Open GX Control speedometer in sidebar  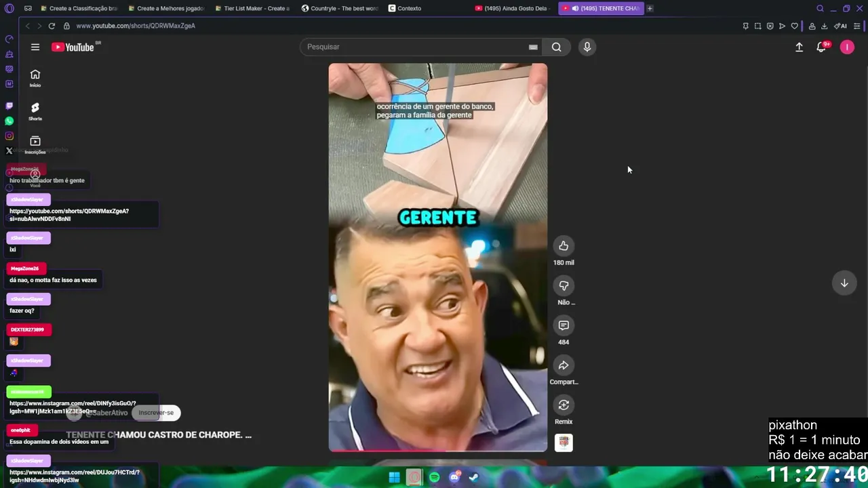9,39
